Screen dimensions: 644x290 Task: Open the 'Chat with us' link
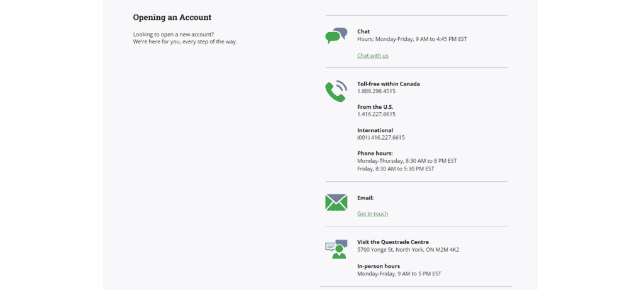tap(372, 56)
